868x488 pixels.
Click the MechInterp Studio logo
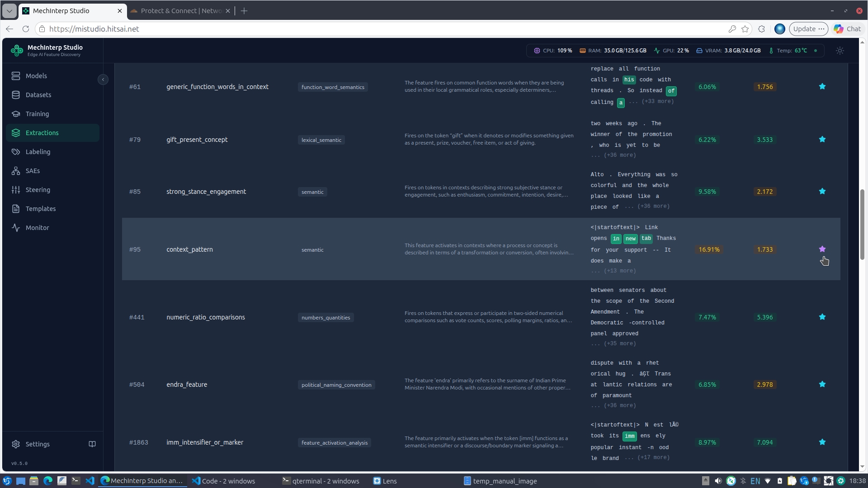(17, 51)
